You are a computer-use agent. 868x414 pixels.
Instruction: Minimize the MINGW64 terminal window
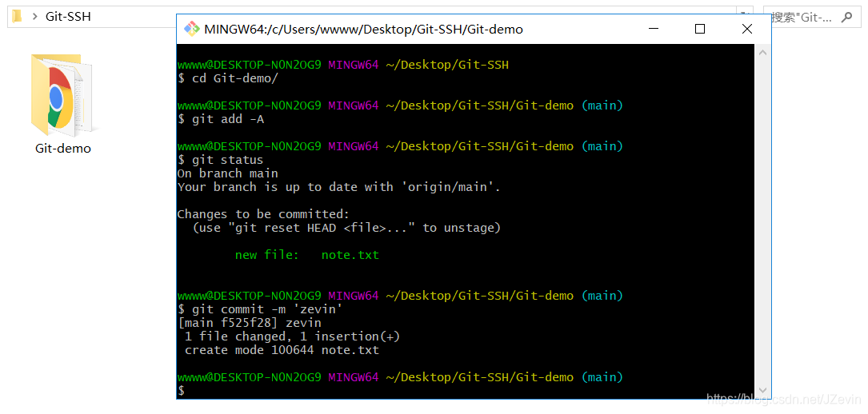[x=652, y=29]
